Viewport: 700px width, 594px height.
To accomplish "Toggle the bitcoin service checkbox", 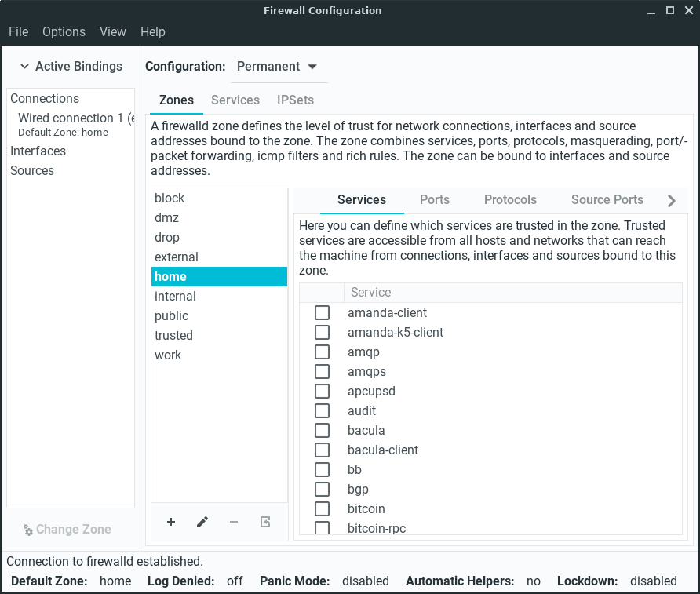I will coord(322,509).
